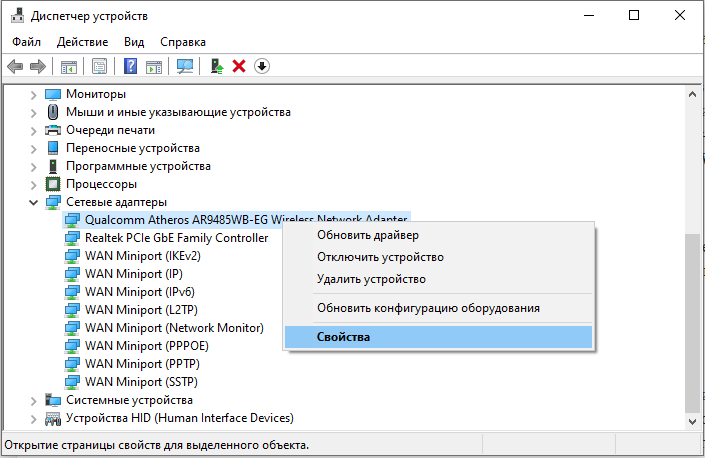Select WAN Miniport (IP) label
705x458 pixels.
(134, 274)
